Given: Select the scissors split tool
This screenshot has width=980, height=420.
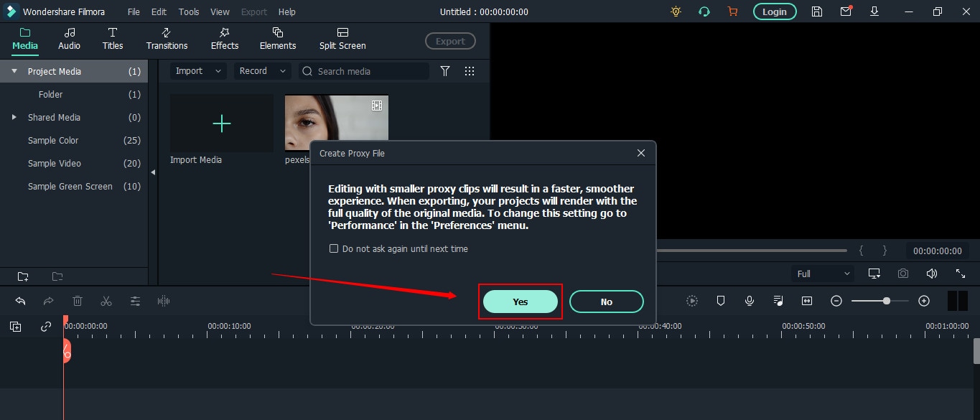Looking at the screenshot, I should click(x=106, y=302).
